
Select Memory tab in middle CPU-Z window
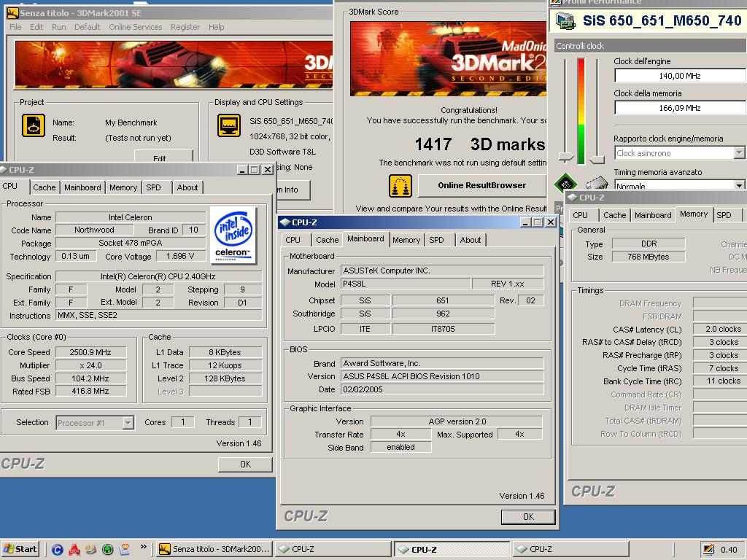coord(406,240)
